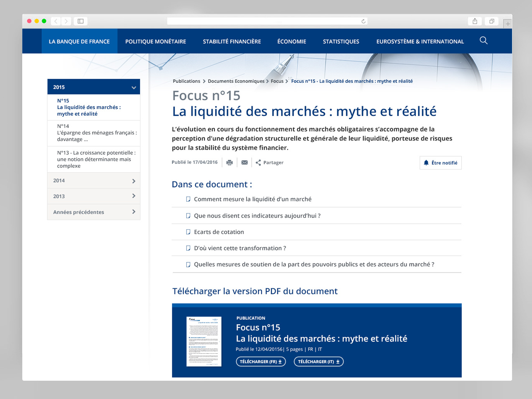This screenshot has height=399, width=532.
Task: Click the browser address bar
Action: click(x=267, y=21)
